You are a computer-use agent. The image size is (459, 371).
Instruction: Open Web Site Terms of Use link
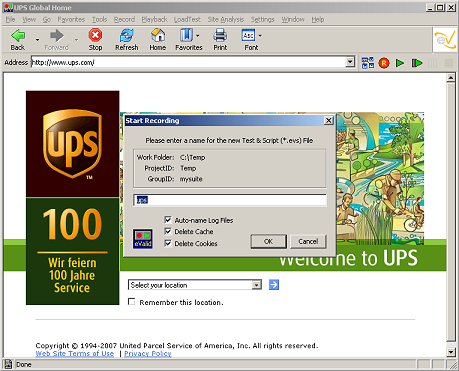(x=75, y=353)
